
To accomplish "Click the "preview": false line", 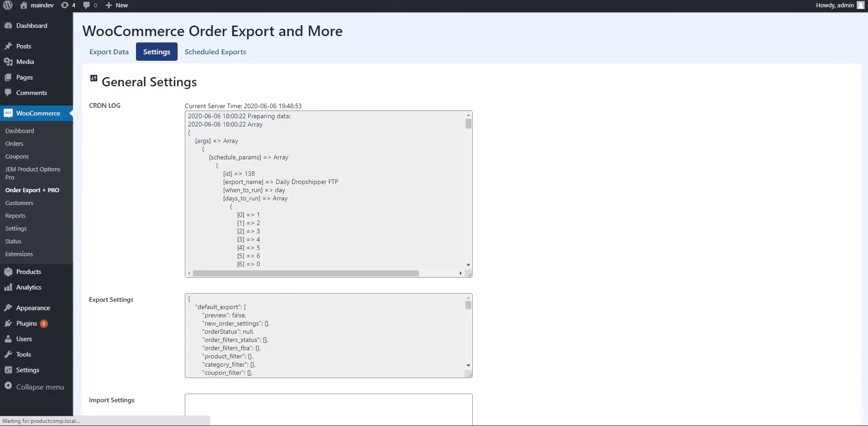I will click(x=225, y=315).
